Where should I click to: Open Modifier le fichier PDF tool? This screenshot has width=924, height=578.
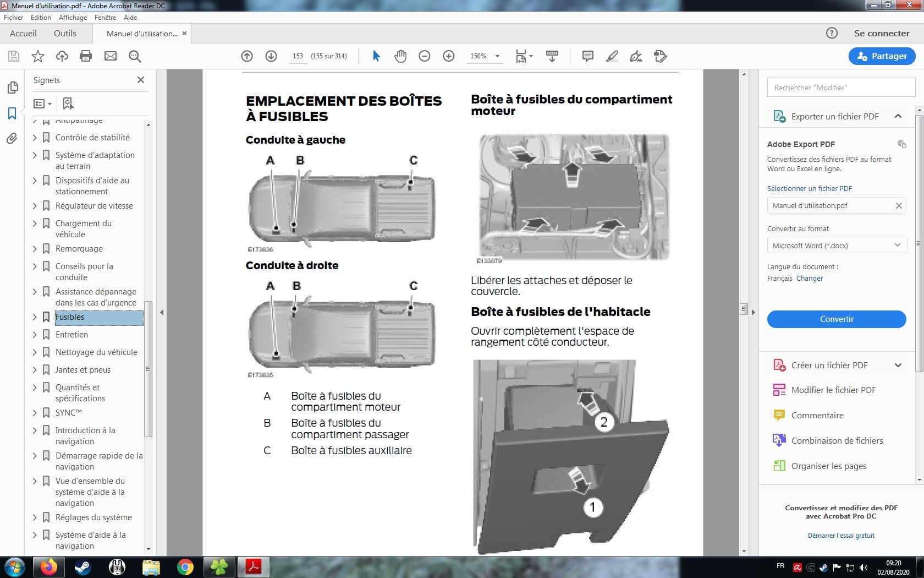832,390
